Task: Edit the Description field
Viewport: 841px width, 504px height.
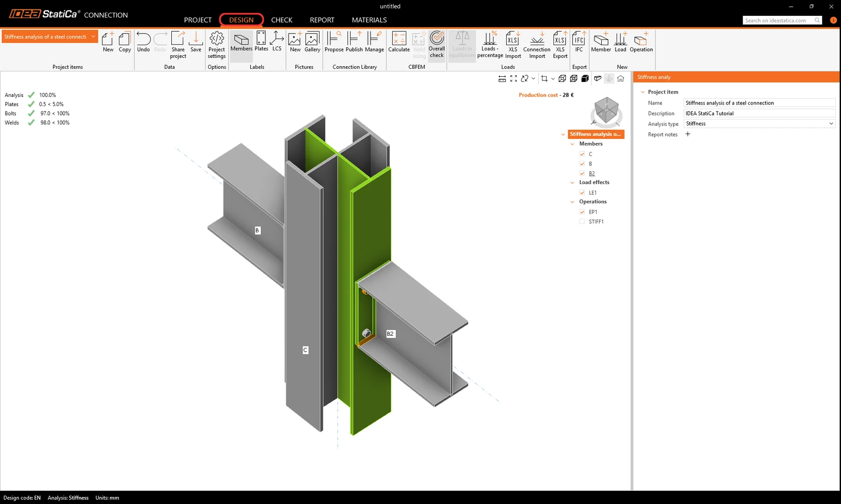Action: click(x=760, y=113)
